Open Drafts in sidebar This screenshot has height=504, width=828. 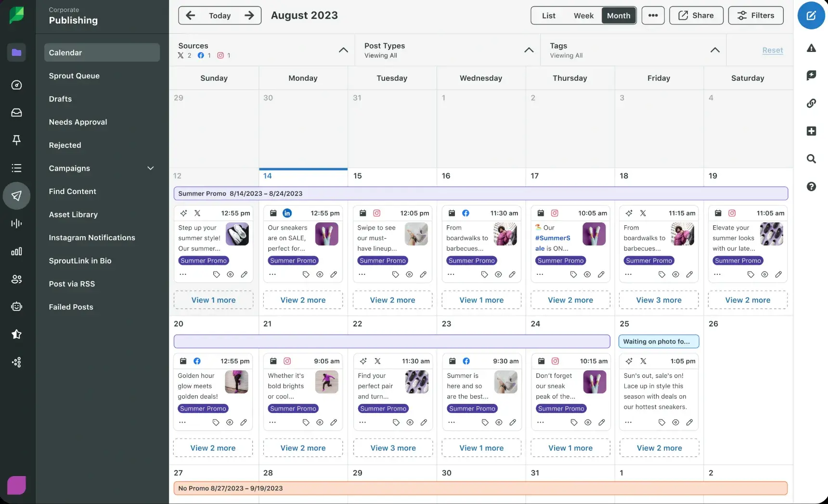pyautogui.click(x=102, y=99)
